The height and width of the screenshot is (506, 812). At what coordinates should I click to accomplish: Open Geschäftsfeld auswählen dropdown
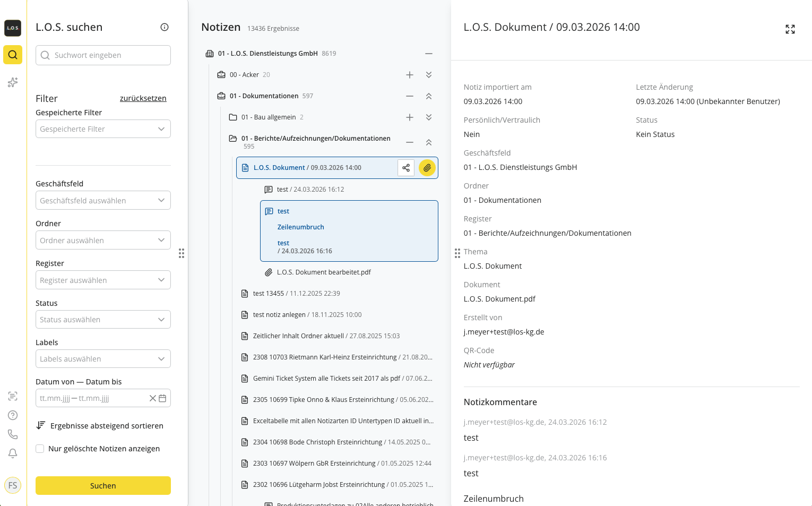(103, 200)
